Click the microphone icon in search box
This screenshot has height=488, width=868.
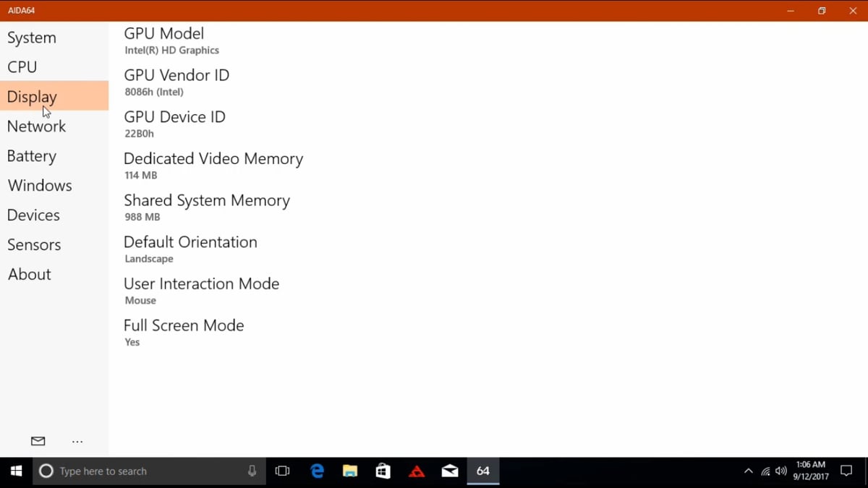coord(252,471)
